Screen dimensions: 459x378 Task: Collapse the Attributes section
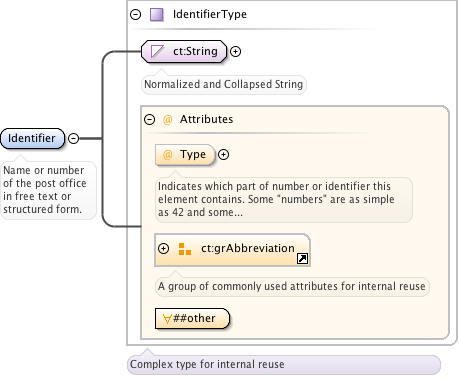click(149, 119)
